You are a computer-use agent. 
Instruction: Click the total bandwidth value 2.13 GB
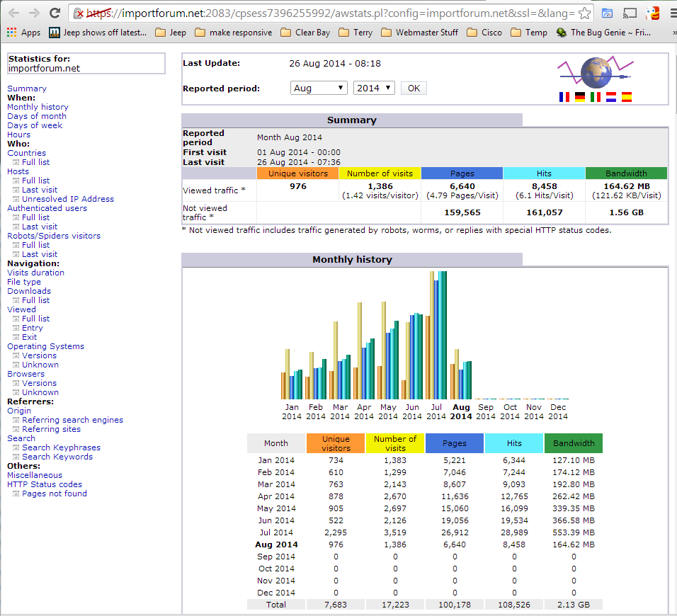coord(574,605)
